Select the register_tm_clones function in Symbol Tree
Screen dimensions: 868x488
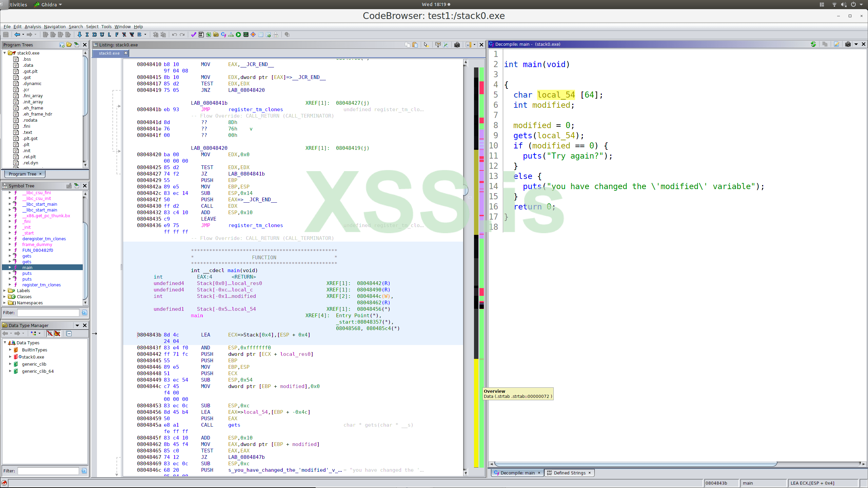(41, 285)
